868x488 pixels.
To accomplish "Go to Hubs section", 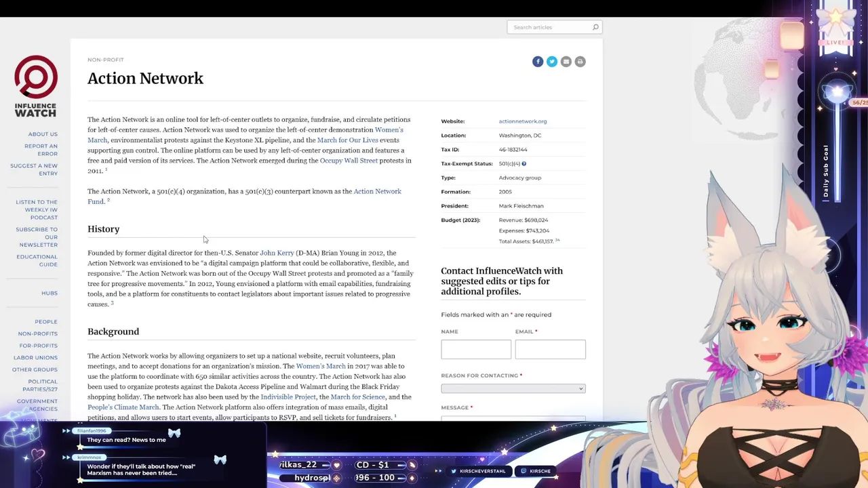I will coord(50,293).
